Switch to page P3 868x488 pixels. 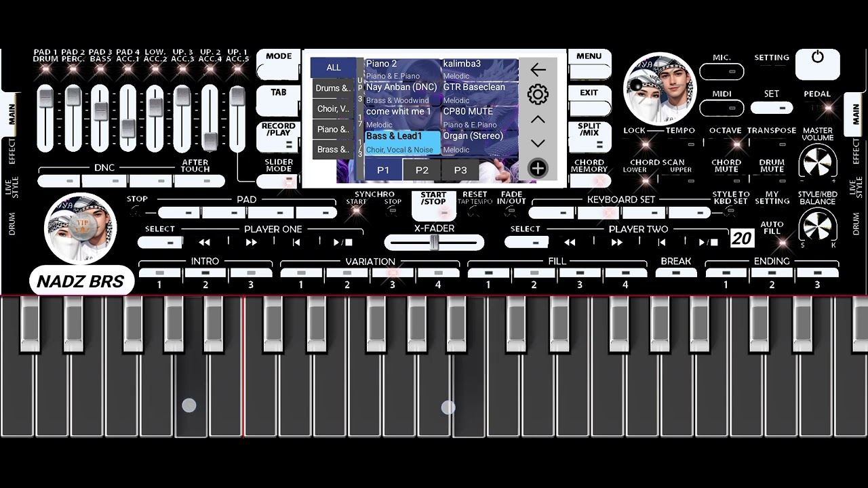[x=460, y=170]
